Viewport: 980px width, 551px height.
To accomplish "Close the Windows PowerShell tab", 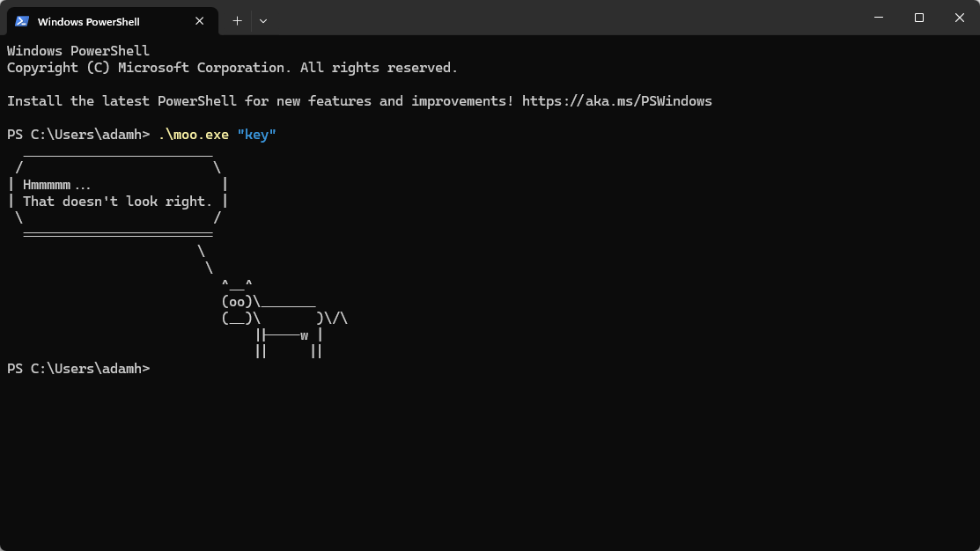I will [199, 21].
